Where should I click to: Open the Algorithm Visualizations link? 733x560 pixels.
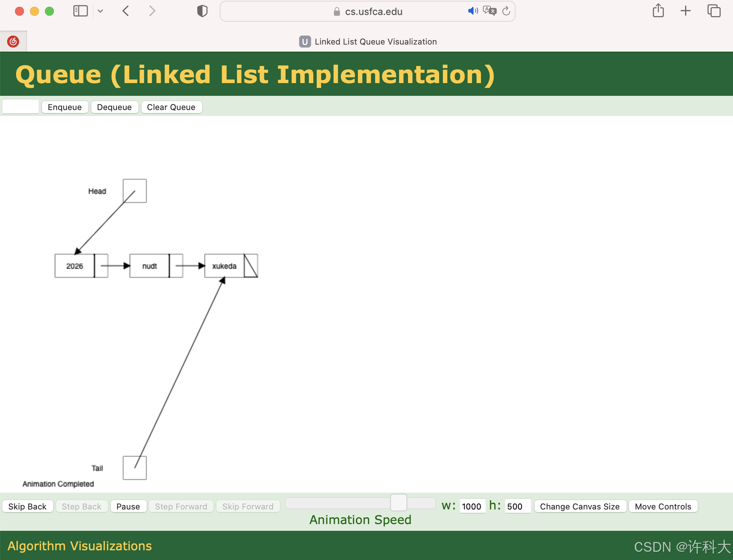click(x=80, y=546)
